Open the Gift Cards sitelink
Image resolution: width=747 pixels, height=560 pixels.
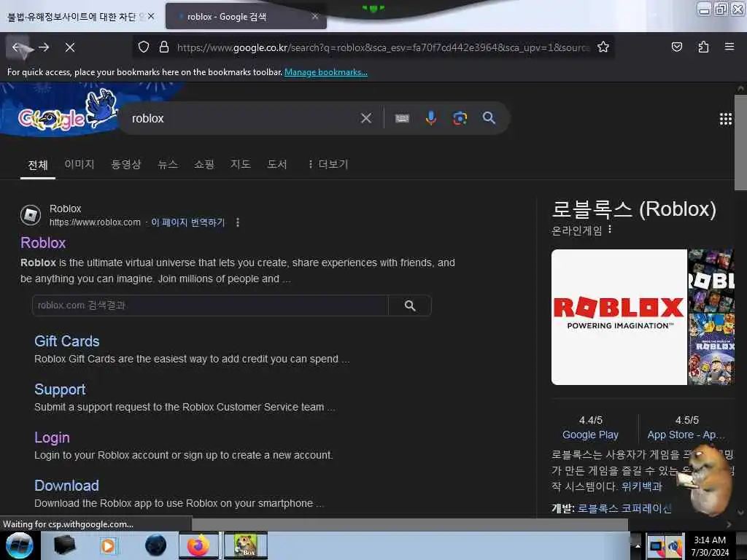(66, 341)
